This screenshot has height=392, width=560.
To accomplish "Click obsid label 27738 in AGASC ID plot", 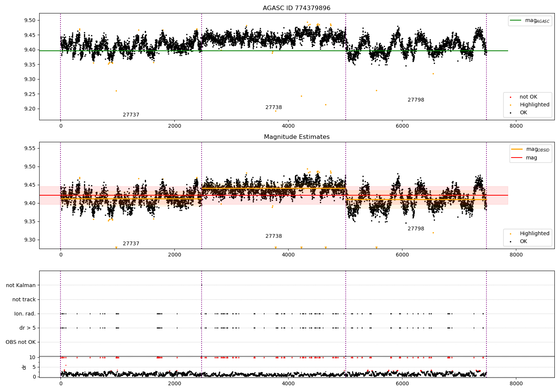I will click(x=274, y=108).
